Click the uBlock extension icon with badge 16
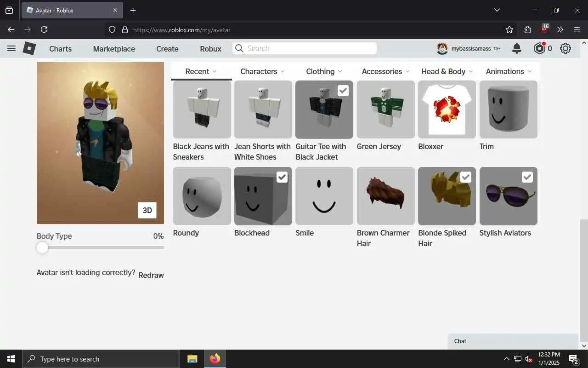The width and height of the screenshot is (588, 368). click(x=544, y=29)
